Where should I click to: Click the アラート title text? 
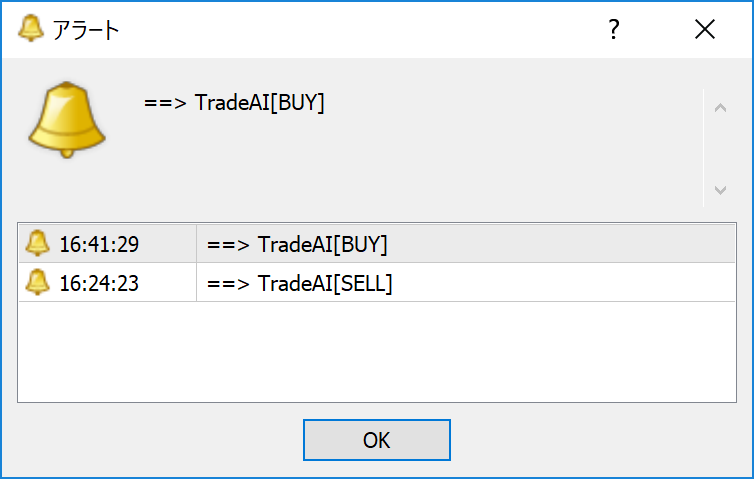(x=86, y=30)
